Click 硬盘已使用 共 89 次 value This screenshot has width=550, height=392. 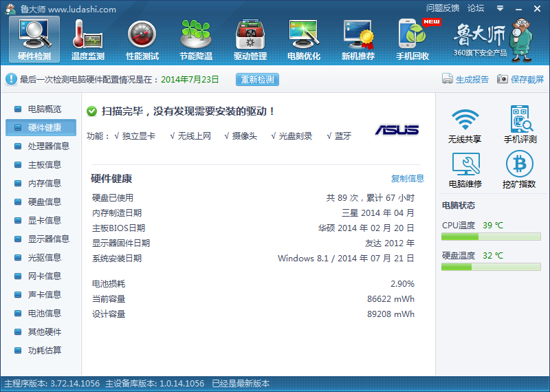[x=371, y=198]
